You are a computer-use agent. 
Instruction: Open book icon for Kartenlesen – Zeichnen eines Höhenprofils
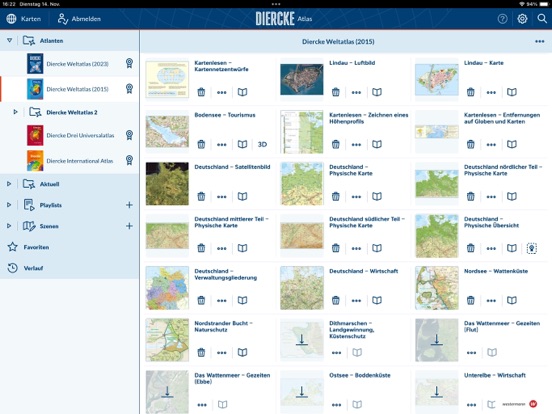[377, 144]
